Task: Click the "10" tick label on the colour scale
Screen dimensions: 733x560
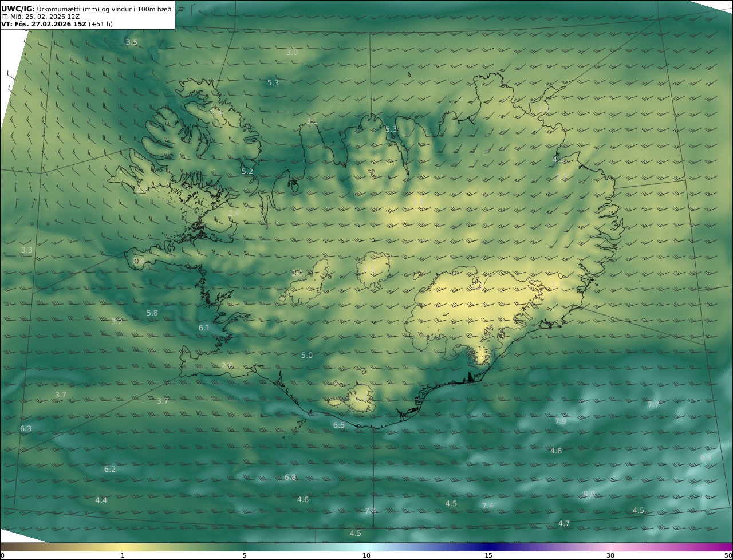Action: coord(366,555)
